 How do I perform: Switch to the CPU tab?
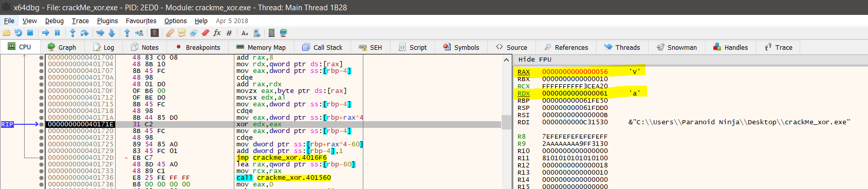pyautogui.click(x=20, y=47)
